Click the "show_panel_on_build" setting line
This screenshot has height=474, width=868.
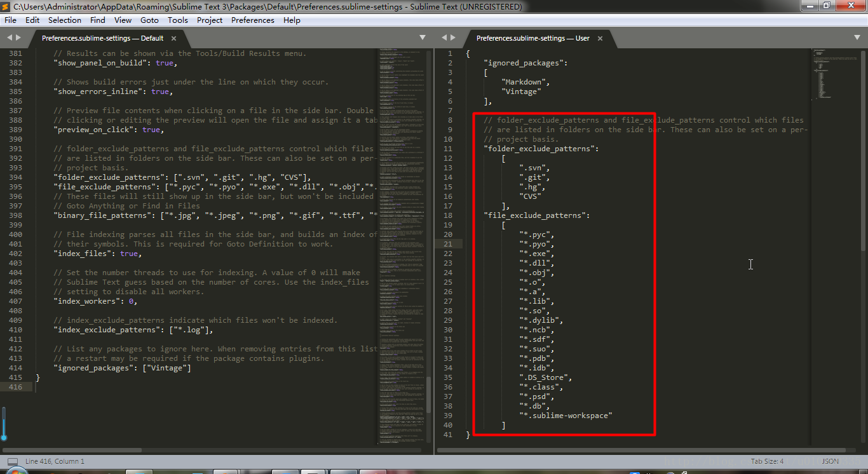tap(115, 63)
